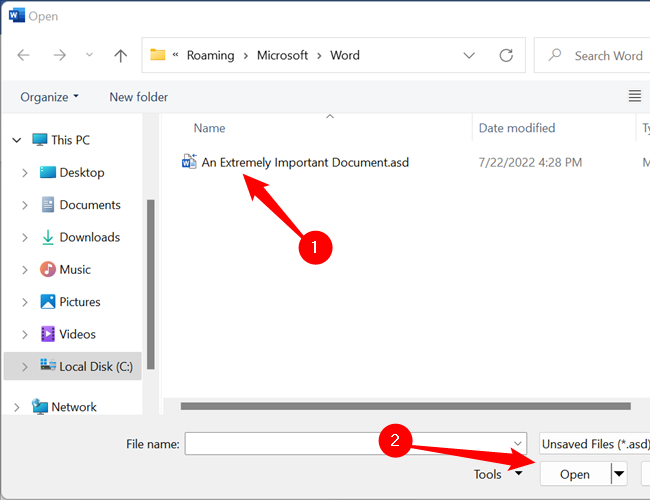Select Network in navigation pane
Viewport: 650px width, 500px height.
pos(73,407)
